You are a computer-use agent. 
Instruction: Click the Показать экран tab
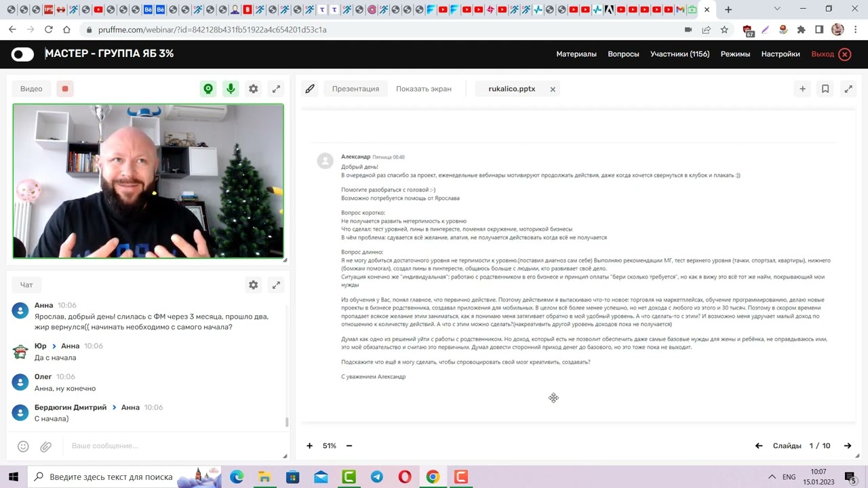tap(423, 89)
